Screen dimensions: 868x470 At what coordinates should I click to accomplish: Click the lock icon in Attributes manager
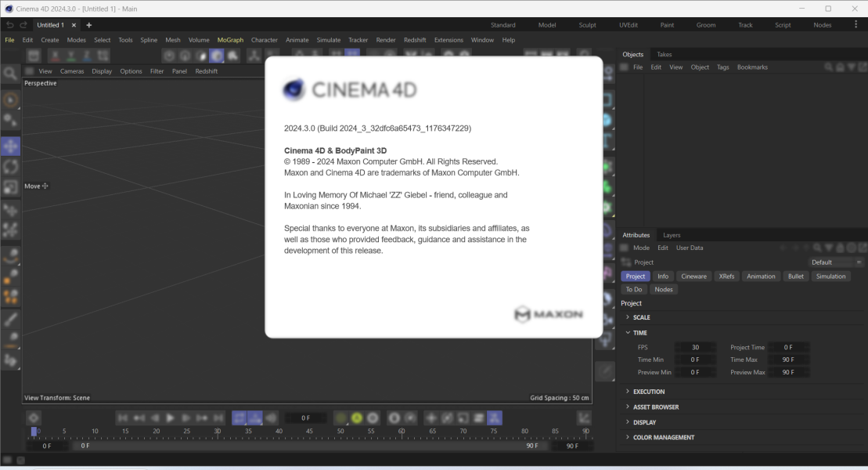[x=841, y=248]
